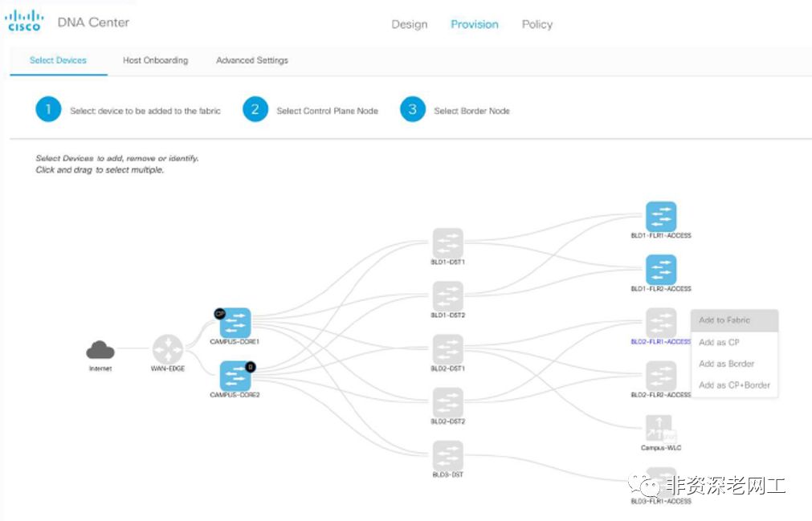This screenshot has height=521, width=812.
Task: Choose Add as CP+Border in context menu
Action: (x=734, y=385)
